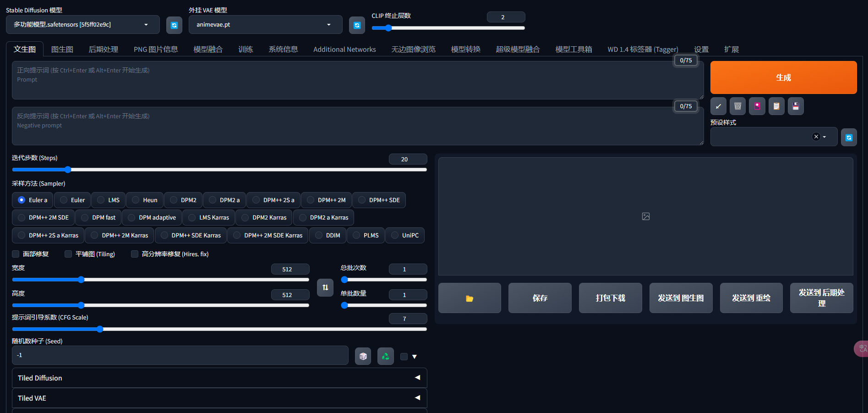Open the output folder with folder icon
The width and height of the screenshot is (868, 413).
coord(469,298)
